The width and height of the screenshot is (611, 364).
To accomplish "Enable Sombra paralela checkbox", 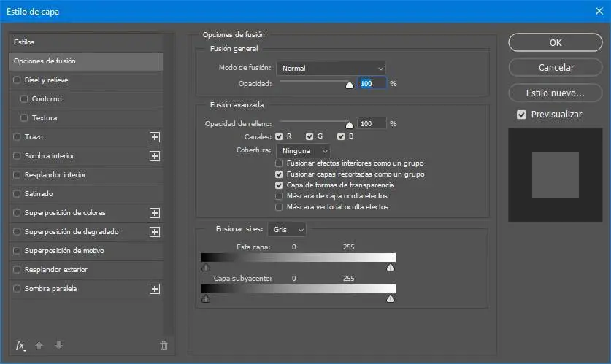I will tap(17, 288).
